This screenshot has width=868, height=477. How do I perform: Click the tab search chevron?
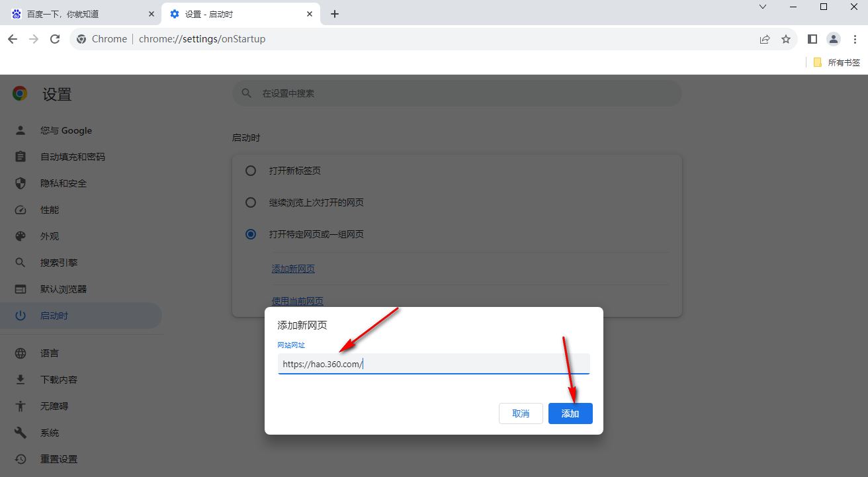[763, 7]
